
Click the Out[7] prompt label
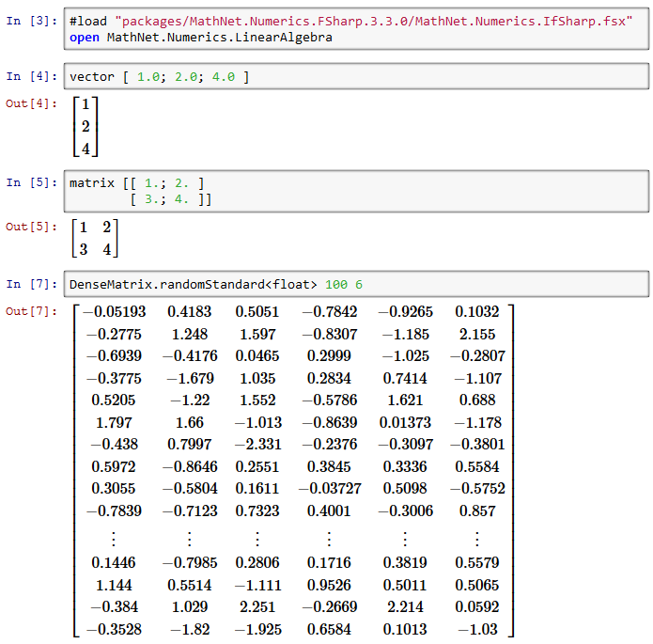pyautogui.click(x=31, y=311)
